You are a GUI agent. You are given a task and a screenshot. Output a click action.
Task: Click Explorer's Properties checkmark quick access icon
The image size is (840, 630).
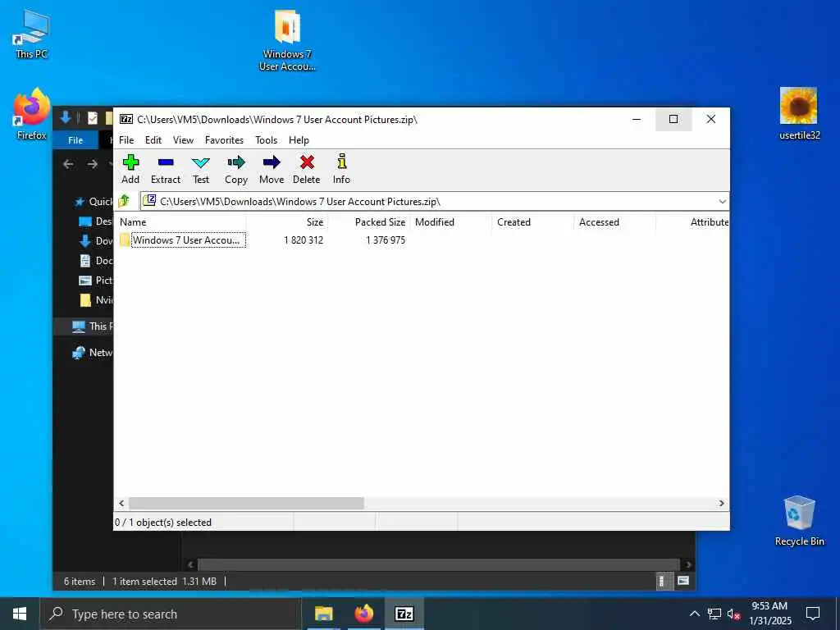coord(92,118)
